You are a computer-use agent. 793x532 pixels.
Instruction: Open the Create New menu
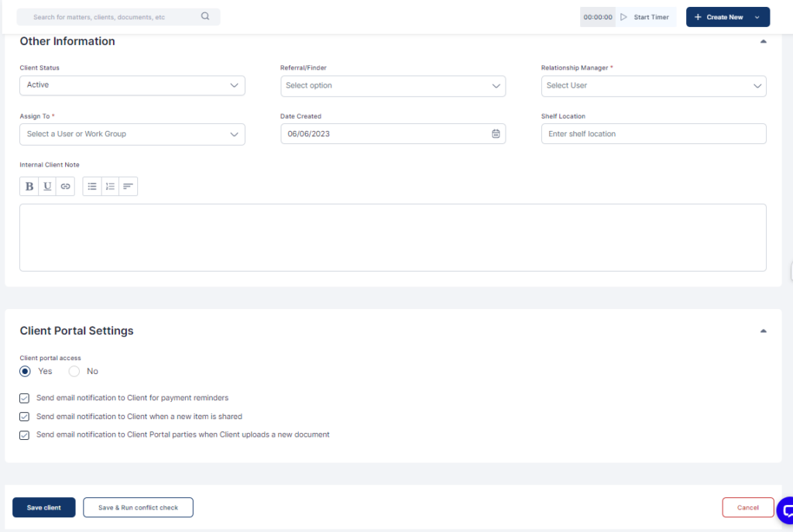[727, 17]
